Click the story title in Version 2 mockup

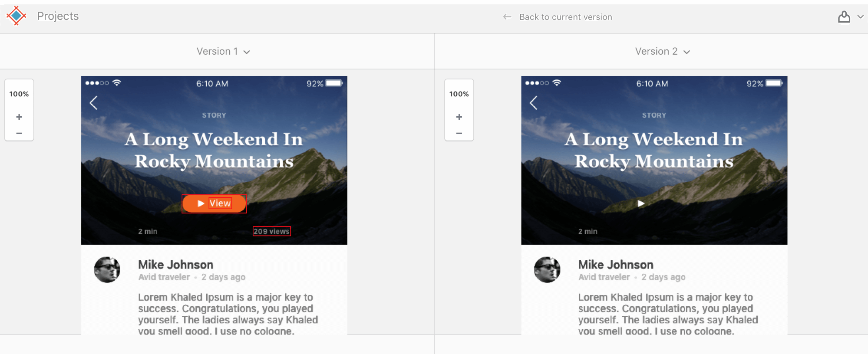pos(654,150)
